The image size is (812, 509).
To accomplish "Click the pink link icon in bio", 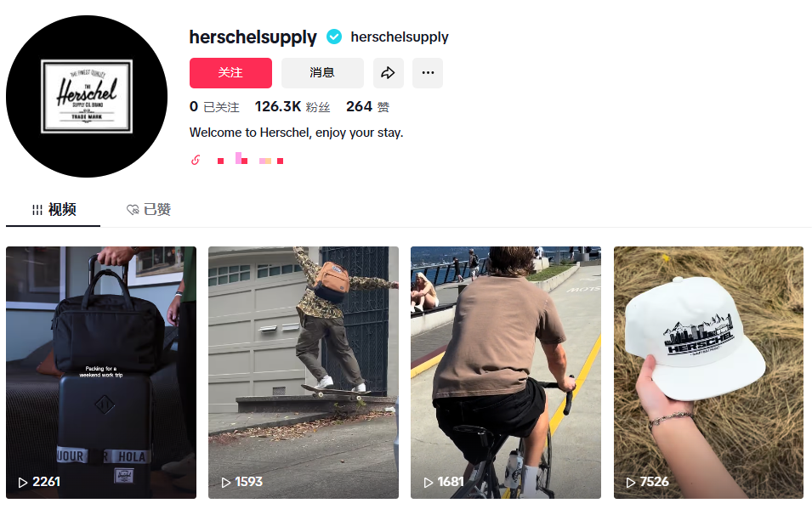I will click(196, 160).
